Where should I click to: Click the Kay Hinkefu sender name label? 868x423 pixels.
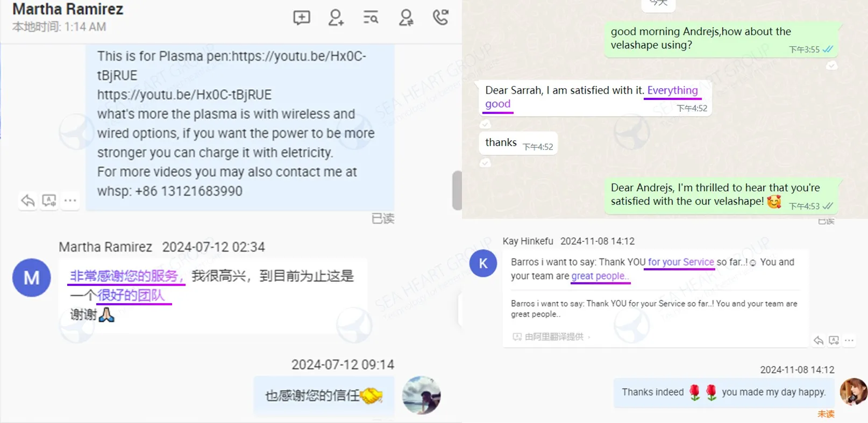pyautogui.click(x=528, y=241)
